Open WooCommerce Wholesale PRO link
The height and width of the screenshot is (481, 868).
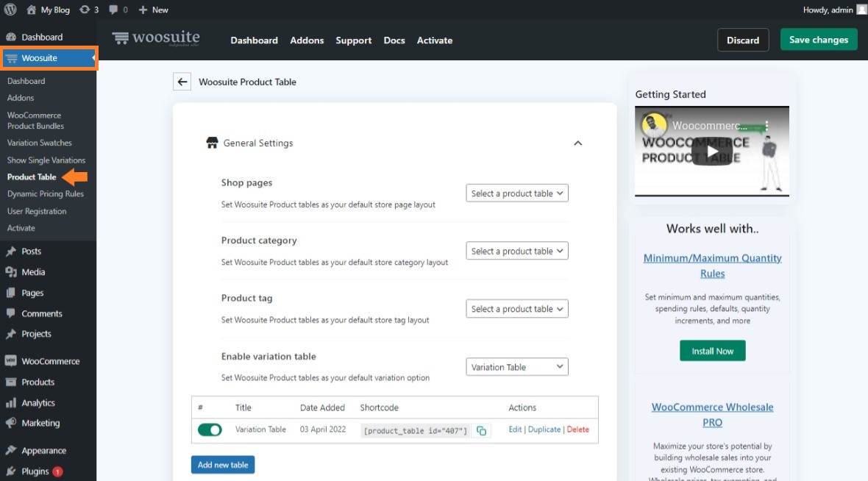(713, 415)
